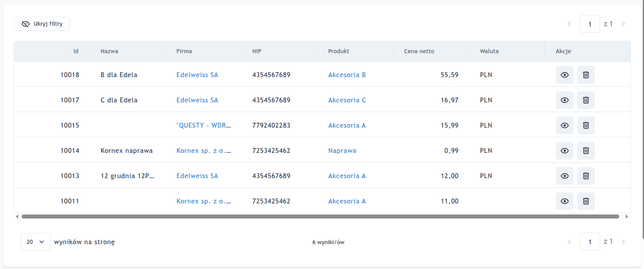644x269 pixels.
Task: Open the results per page dropdown
Action: [x=35, y=242]
